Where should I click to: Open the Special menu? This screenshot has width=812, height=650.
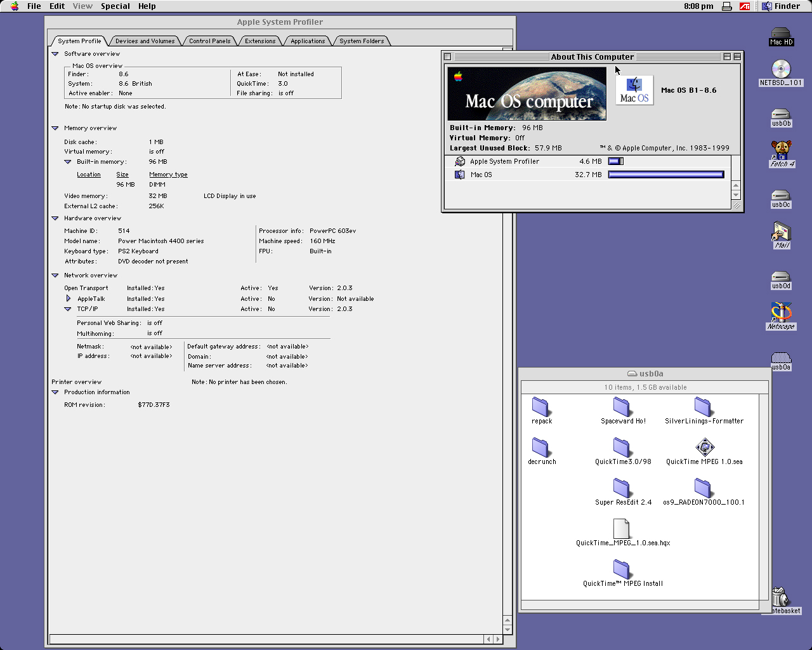115,6
